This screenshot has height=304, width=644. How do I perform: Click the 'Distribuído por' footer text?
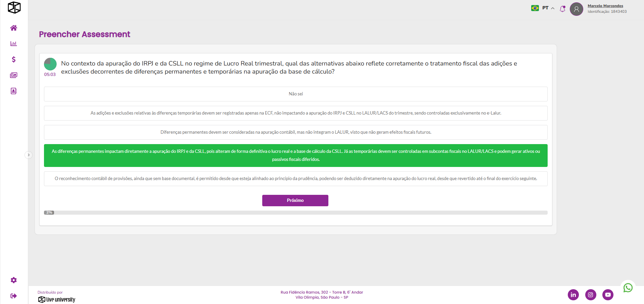click(x=50, y=292)
